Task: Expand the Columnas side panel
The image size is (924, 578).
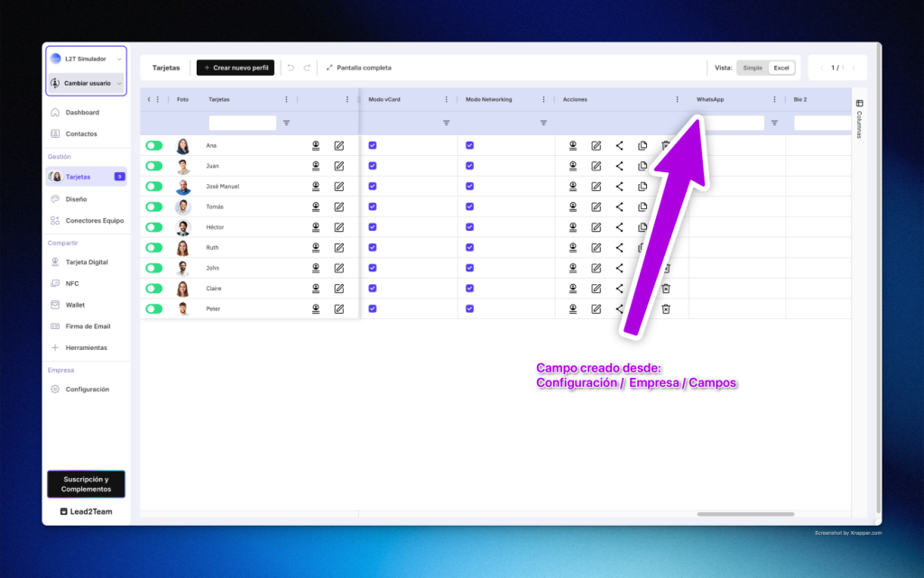Action: point(859,118)
